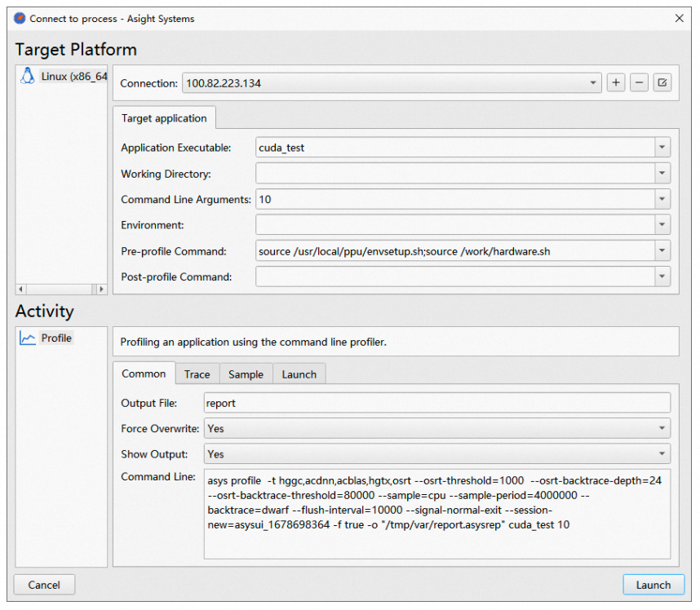Switch to the Trace tab
The width and height of the screenshot is (700, 610).
[x=197, y=374]
